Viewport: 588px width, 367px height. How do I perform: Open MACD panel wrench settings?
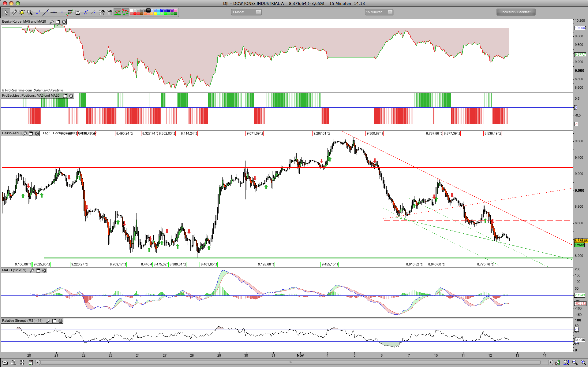pyautogui.click(x=32, y=270)
